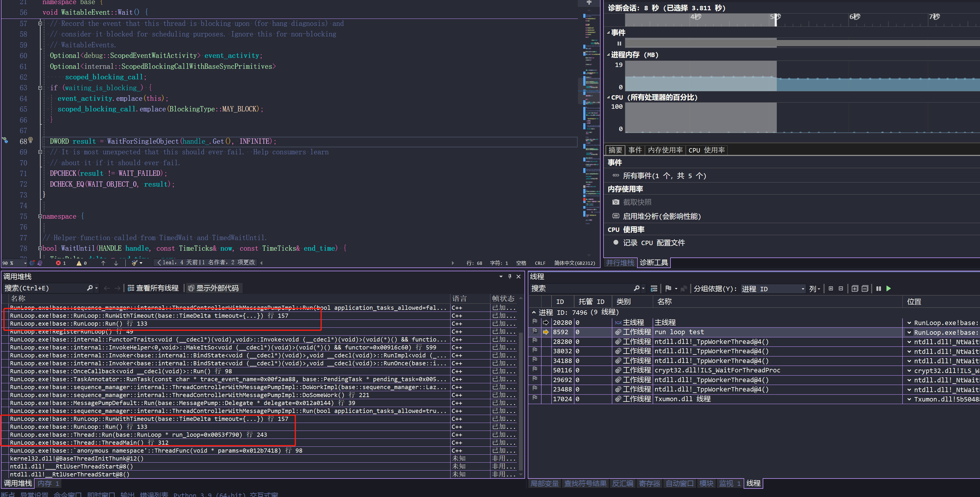Click 所有事件(1 个, 共 5 个) link
This screenshot has width=980, height=497.
[664, 175]
